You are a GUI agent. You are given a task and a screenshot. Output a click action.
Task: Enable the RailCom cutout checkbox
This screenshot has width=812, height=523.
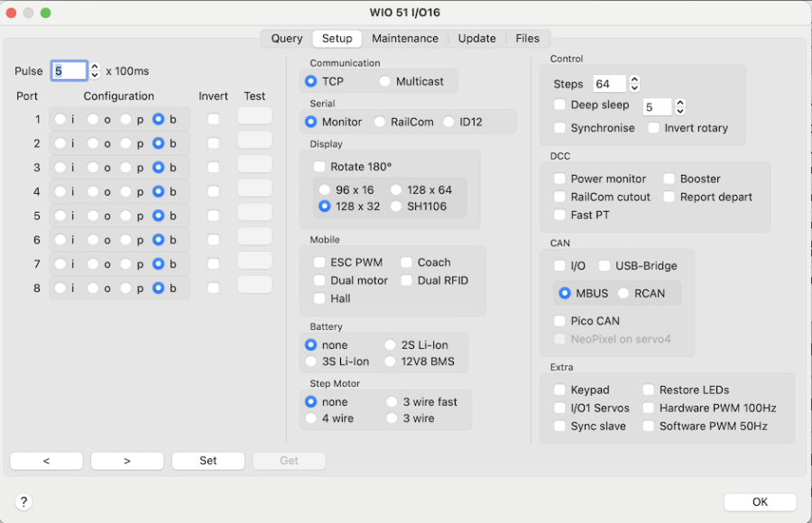[x=560, y=197]
